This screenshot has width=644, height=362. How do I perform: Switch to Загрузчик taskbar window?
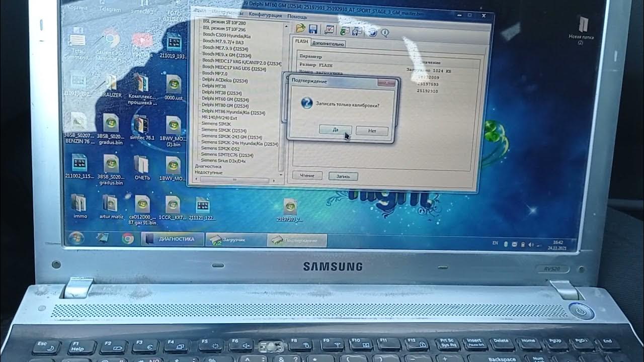coord(235,240)
